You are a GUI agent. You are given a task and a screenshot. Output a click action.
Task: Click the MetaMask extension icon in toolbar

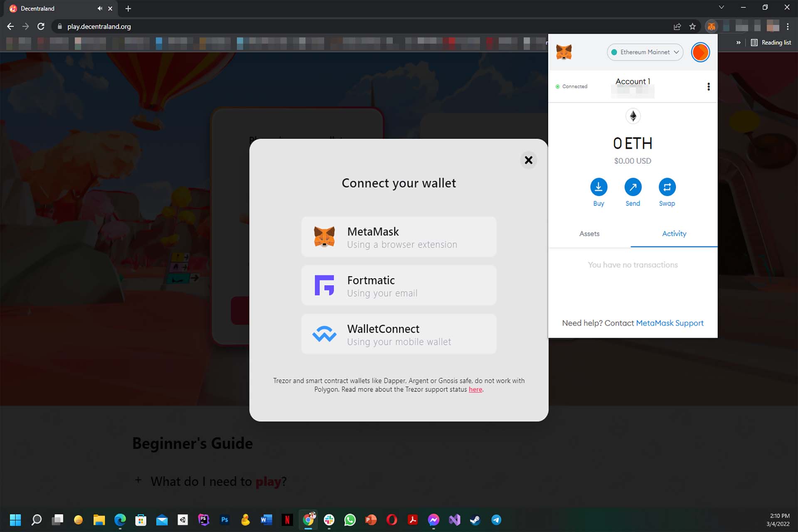click(712, 27)
